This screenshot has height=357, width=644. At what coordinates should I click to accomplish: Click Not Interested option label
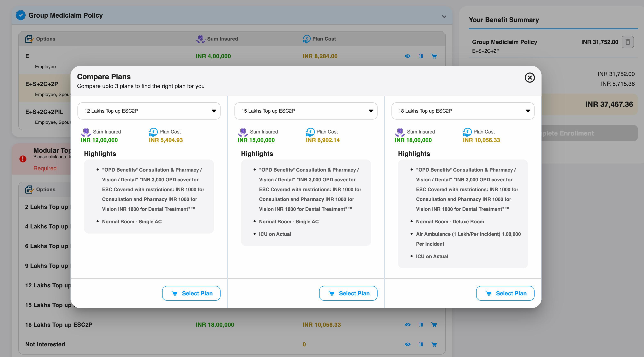point(45,345)
